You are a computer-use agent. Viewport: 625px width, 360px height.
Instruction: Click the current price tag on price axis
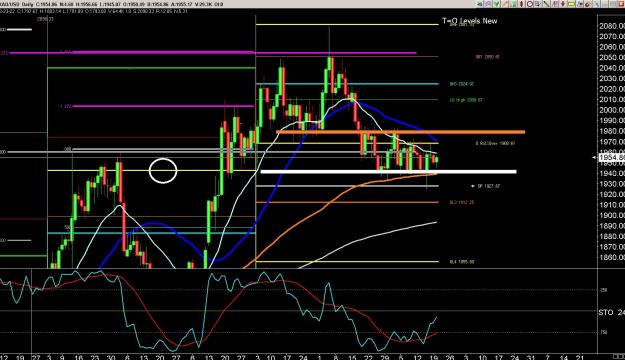pos(612,157)
